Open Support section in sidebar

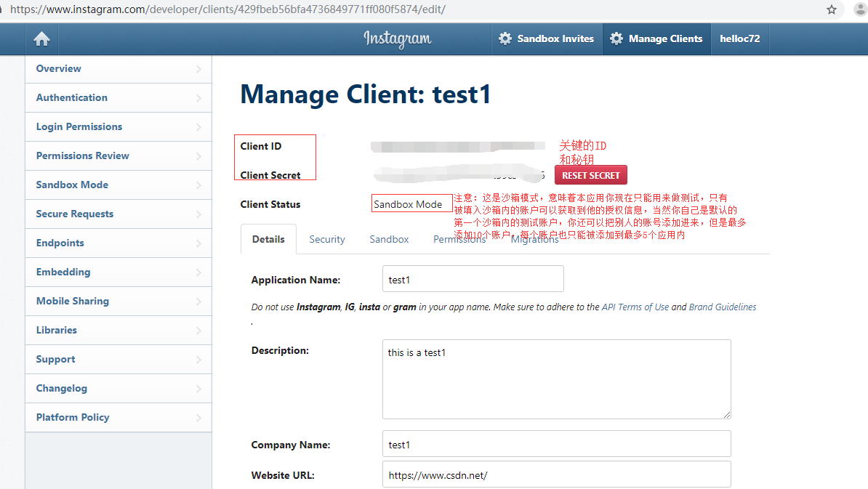coord(118,359)
